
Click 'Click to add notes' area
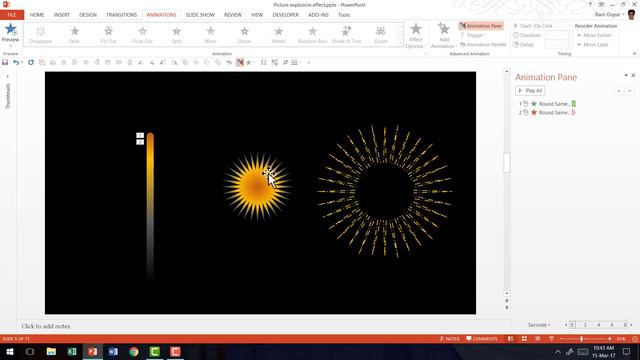pos(46,326)
